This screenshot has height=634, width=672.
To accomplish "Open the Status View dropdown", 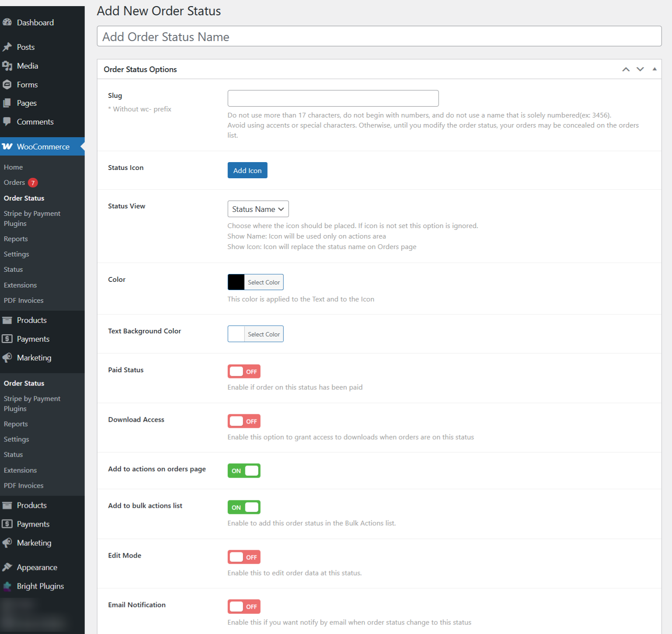I will pyautogui.click(x=258, y=209).
